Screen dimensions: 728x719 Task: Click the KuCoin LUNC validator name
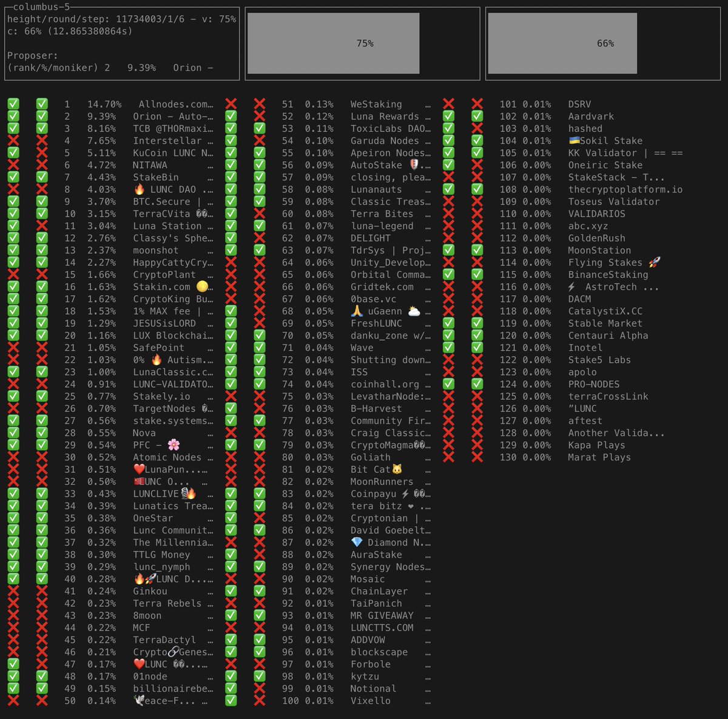pyautogui.click(x=173, y=153)
